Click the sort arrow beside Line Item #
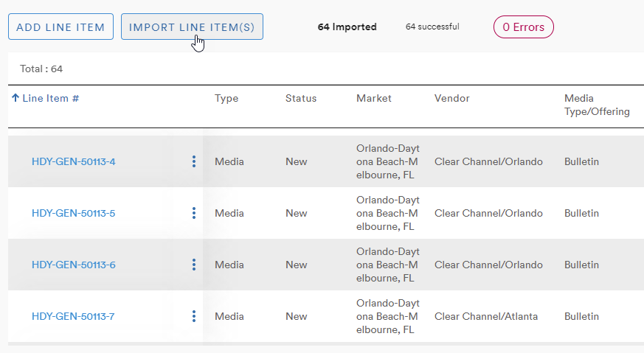Viewport: 644px width, 353px height. point(15,98)
